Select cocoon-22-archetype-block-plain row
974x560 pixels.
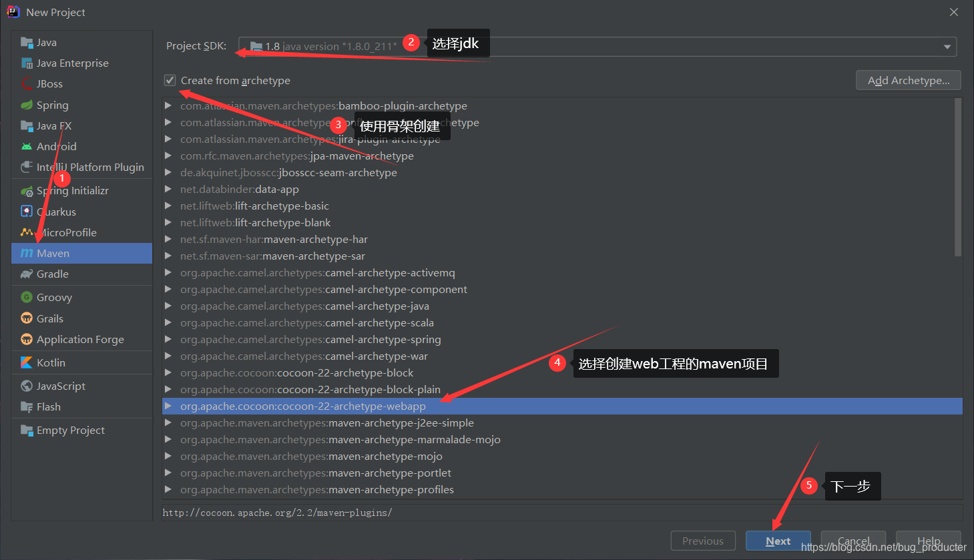(562, 389)
